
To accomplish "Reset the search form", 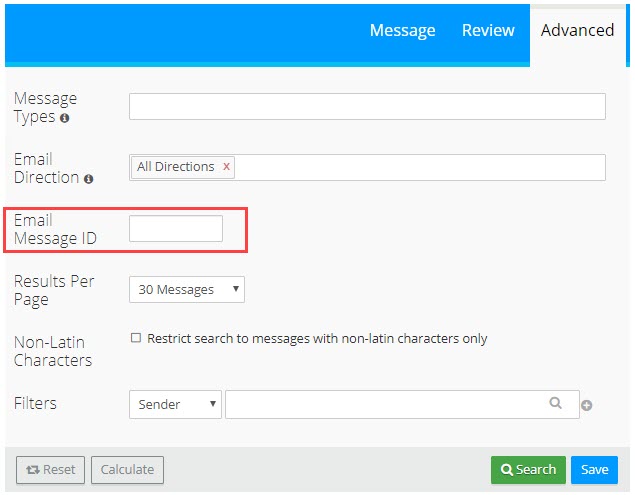I will point(50,470).
